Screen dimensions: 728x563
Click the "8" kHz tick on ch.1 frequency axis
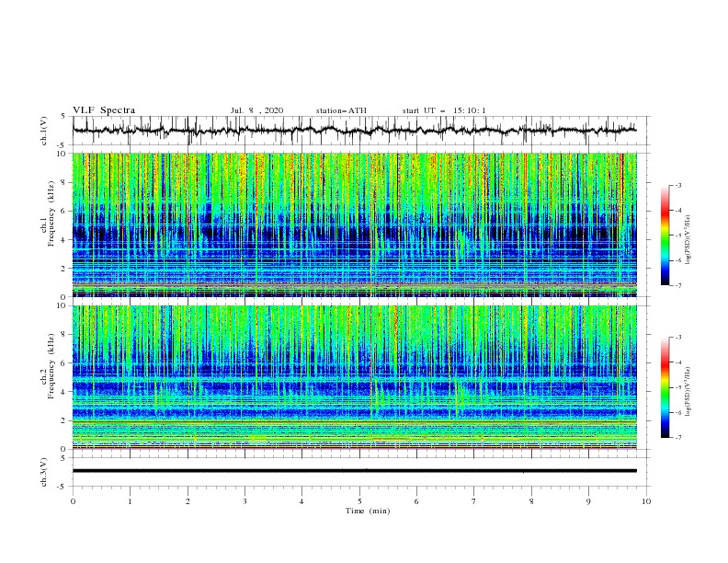[x=64, y=182]
